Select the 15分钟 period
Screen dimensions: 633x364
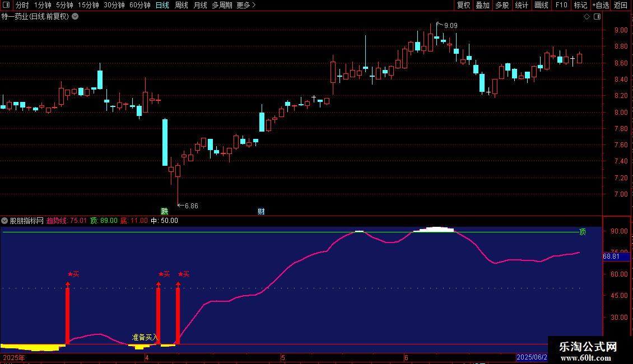pyautogui.click(x=89, y=5)
